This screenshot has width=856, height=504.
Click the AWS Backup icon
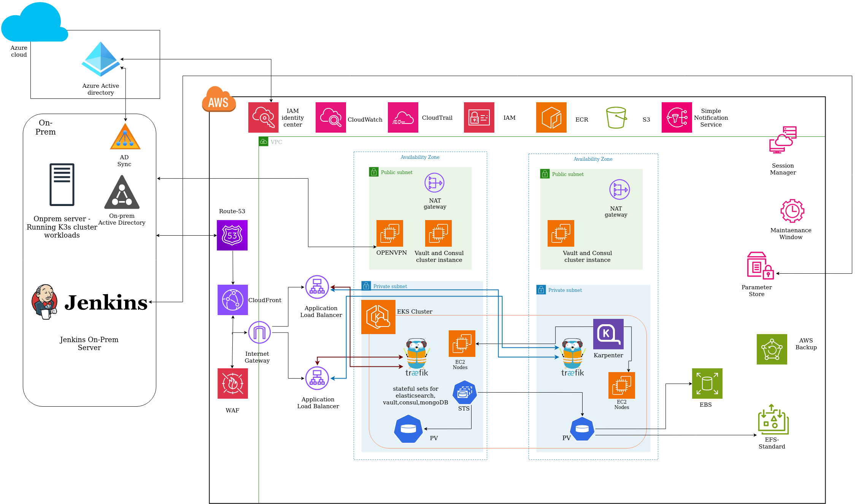click(772, 349)
